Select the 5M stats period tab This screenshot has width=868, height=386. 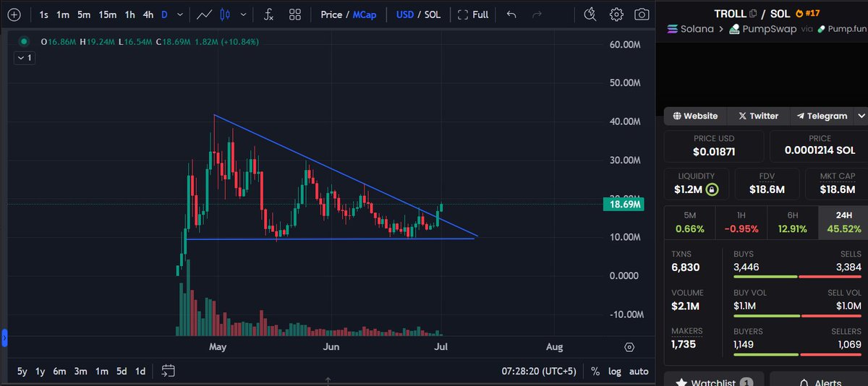689,223
